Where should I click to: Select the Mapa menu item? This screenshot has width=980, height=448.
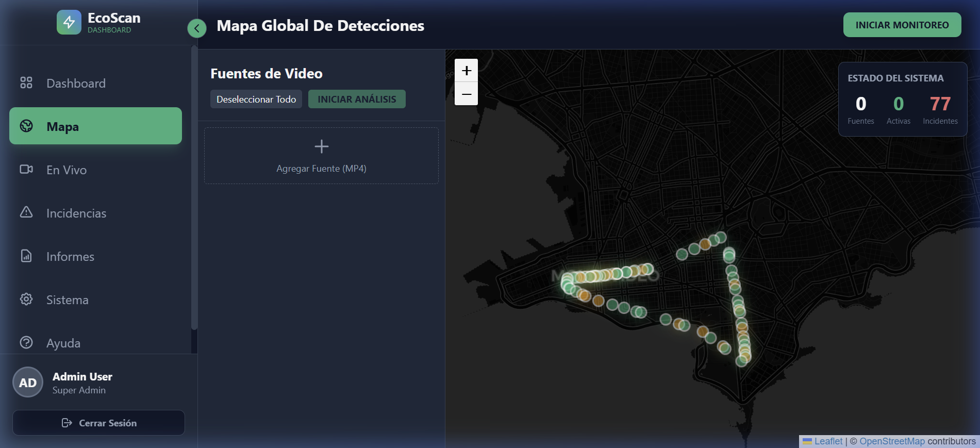pos(95,126)
